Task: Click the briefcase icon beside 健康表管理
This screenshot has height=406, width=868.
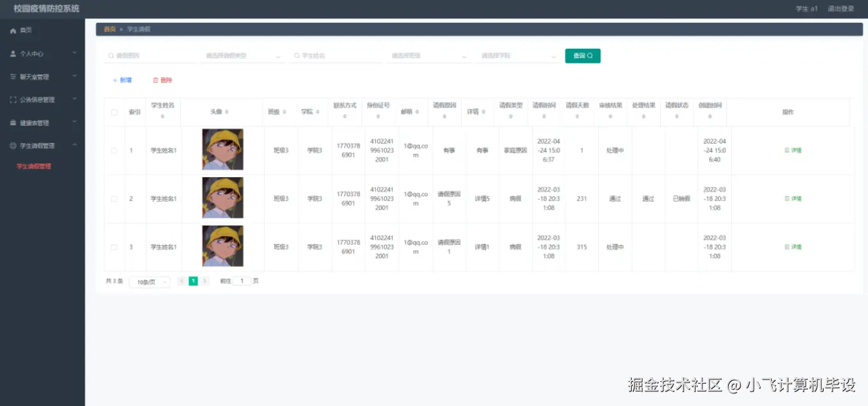Action: coord(13,123)
